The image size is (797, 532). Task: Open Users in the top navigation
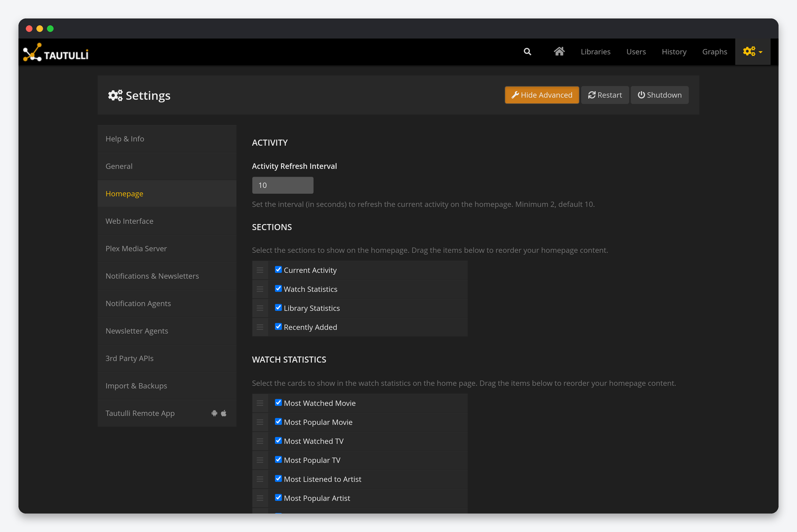[636, 52]
